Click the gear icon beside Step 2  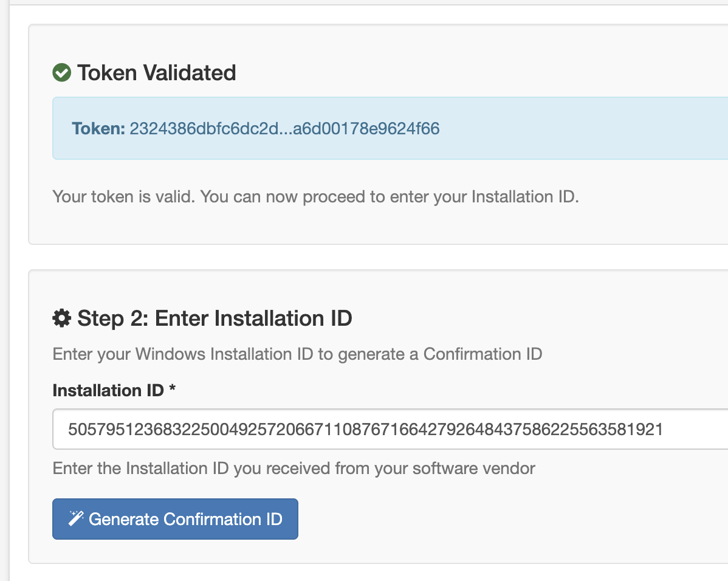coord(61,318)
